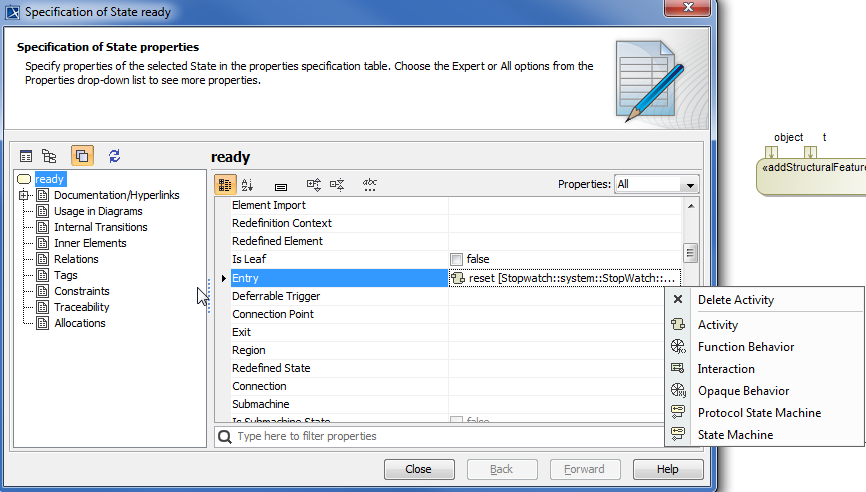
Task: Open Internal Transitions tree item
Action: point(101,227)
